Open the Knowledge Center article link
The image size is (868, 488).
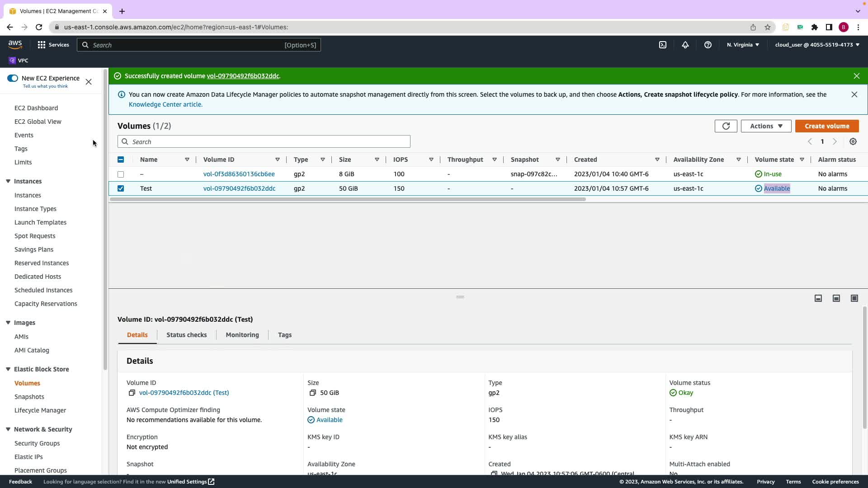(x=165, y=104)
